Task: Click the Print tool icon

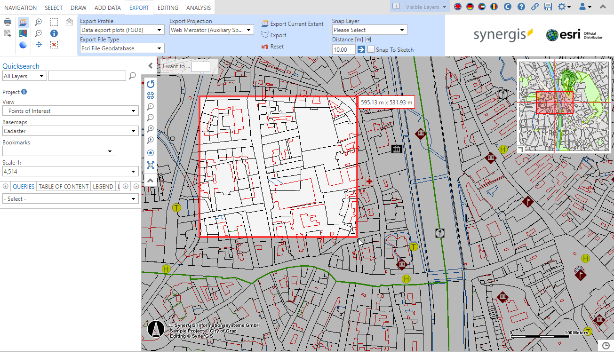Action: click(x=8, y=22)
